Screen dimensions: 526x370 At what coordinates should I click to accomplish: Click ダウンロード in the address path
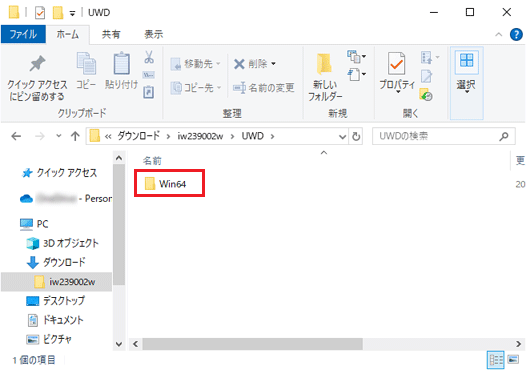(x=138, y=136)
